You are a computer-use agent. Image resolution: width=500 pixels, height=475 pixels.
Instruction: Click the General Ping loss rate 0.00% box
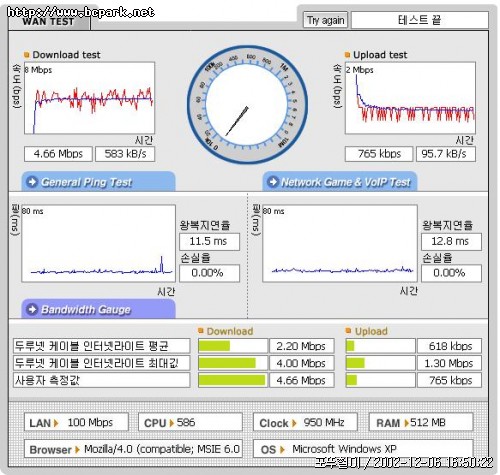[209, 273]
